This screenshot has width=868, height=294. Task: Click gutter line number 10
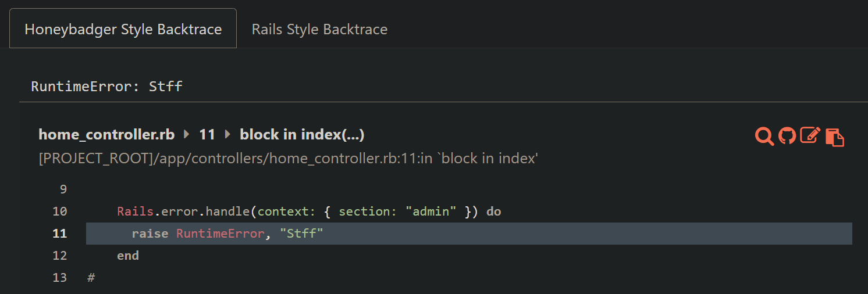(x=60, y=211)
